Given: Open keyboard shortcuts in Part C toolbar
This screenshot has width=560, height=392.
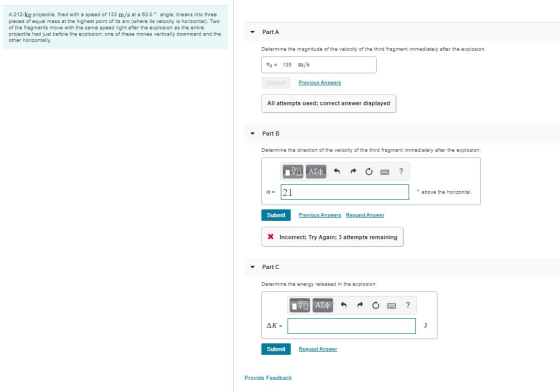Looking at the screenshot, I should [x=391, y=306].
